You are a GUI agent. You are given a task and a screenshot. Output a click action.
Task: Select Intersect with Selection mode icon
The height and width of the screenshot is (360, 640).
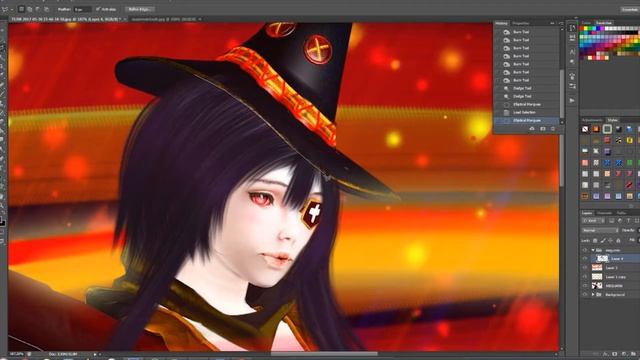pos(47,9)
